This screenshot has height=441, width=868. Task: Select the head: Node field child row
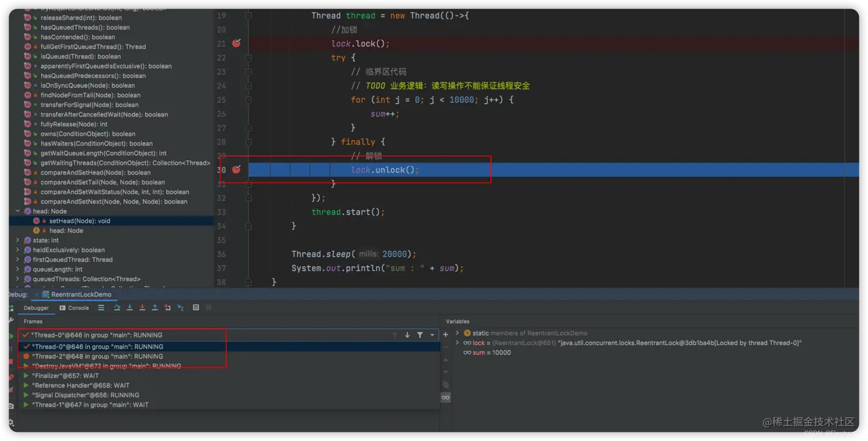66,231
